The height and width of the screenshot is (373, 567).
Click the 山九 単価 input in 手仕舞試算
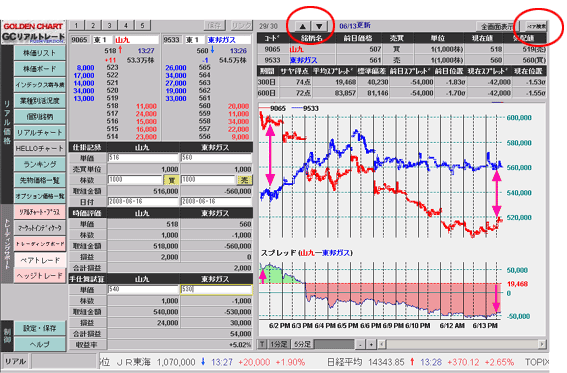pyautogui.click(x=143, y=290)
